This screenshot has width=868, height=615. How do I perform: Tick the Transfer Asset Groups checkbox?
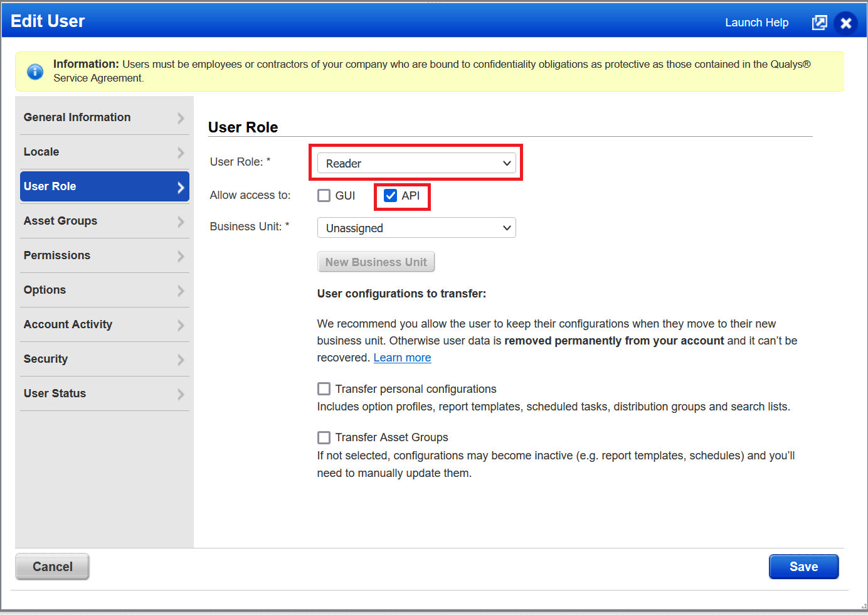pyautogui.click(x=324, y=437)
